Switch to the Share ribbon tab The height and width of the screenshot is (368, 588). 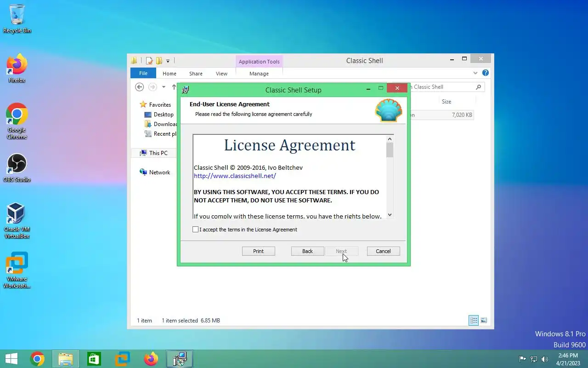pos(196,74)
